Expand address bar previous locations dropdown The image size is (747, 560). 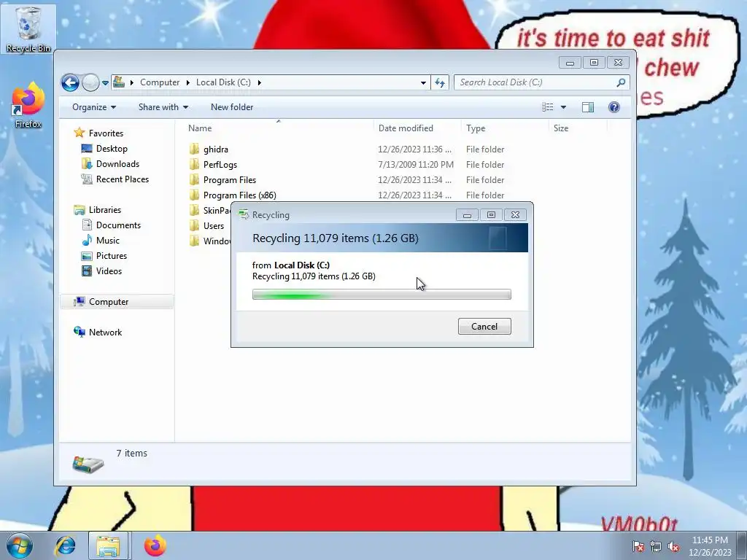(x=423, y=83)
